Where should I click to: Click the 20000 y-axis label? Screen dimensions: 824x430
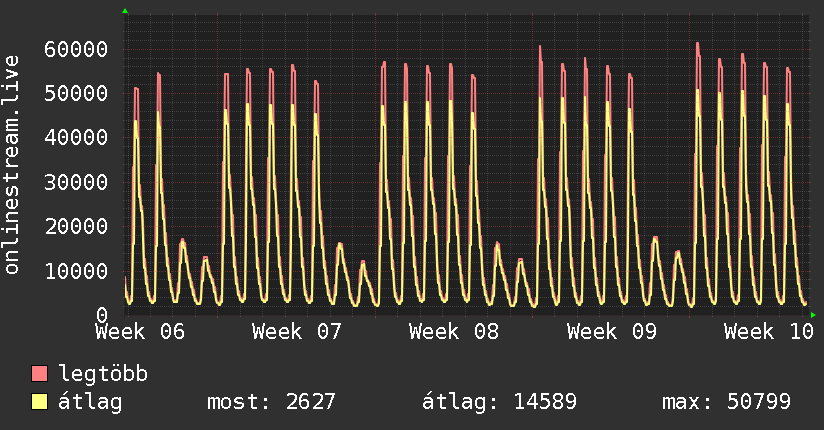point(76,227)
